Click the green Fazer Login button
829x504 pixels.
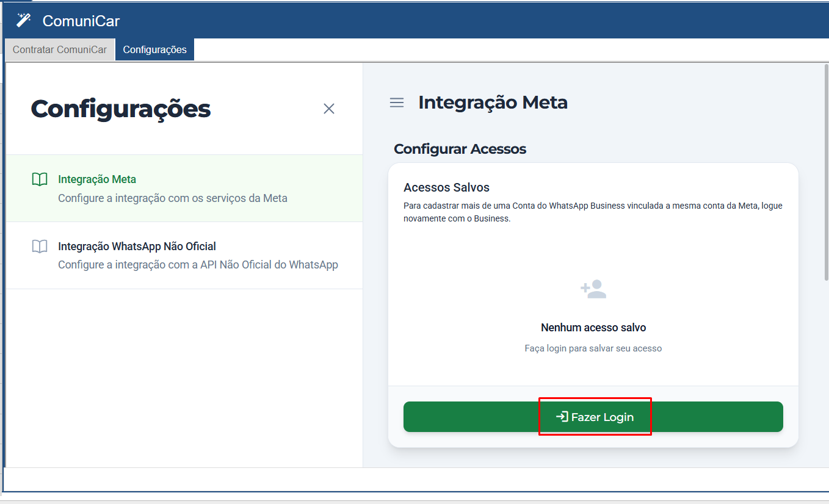[593, 417]
